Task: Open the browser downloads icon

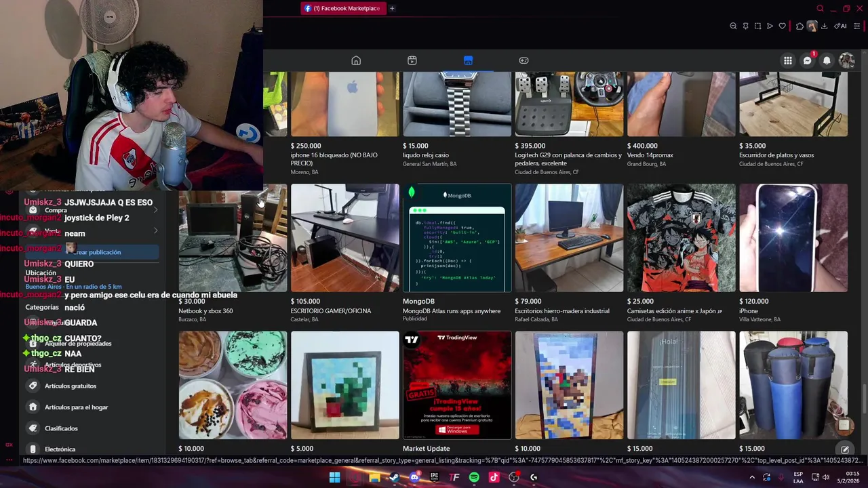Action: point(824,26)
